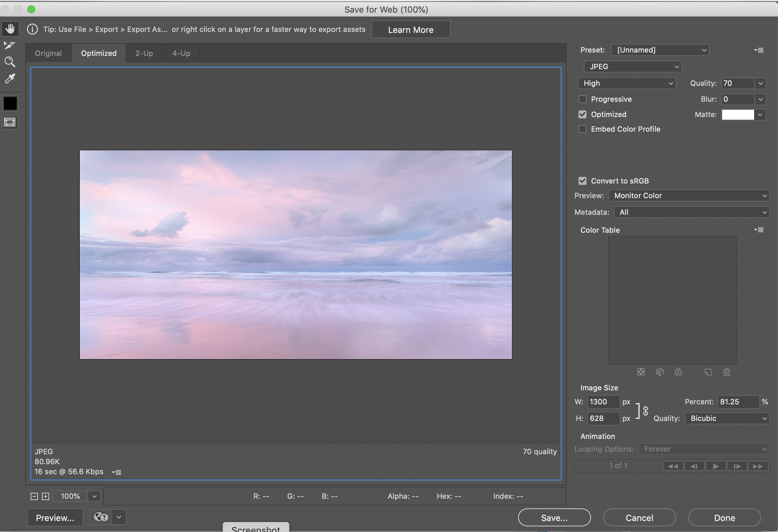Toggle slices visibility icon
The width and height of the screenshot is (778, 532).
10,122
